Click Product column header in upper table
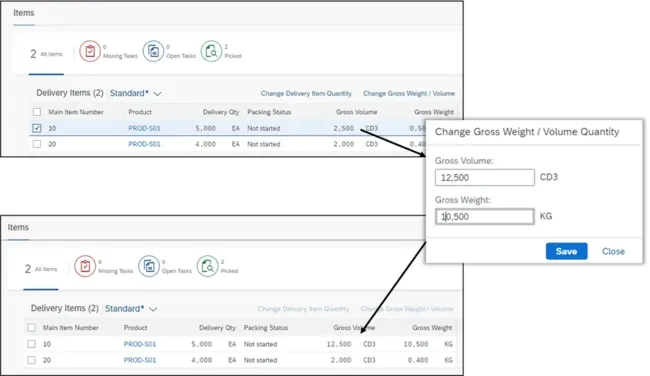 (x=140, y=112)
